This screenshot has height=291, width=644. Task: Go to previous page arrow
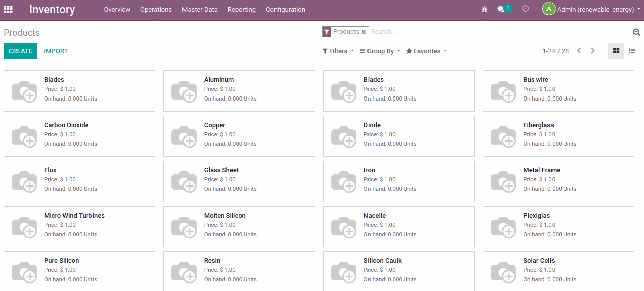coord(579,51)
